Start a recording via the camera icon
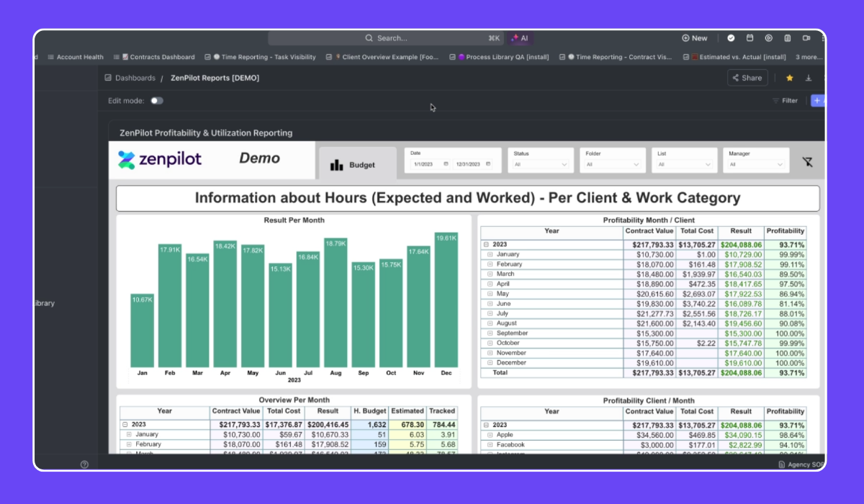The height and width of the screenshot is (504, 864). click(806, 38)
